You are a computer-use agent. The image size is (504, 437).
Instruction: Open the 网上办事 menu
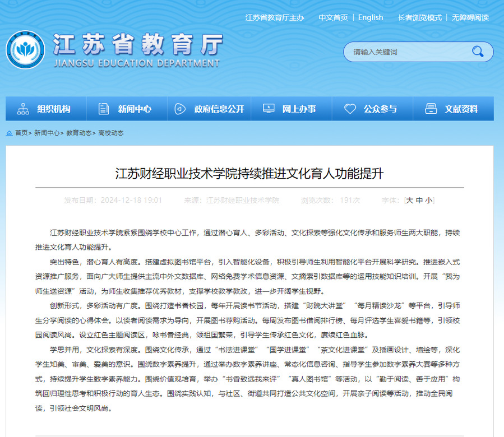point(292,109)
